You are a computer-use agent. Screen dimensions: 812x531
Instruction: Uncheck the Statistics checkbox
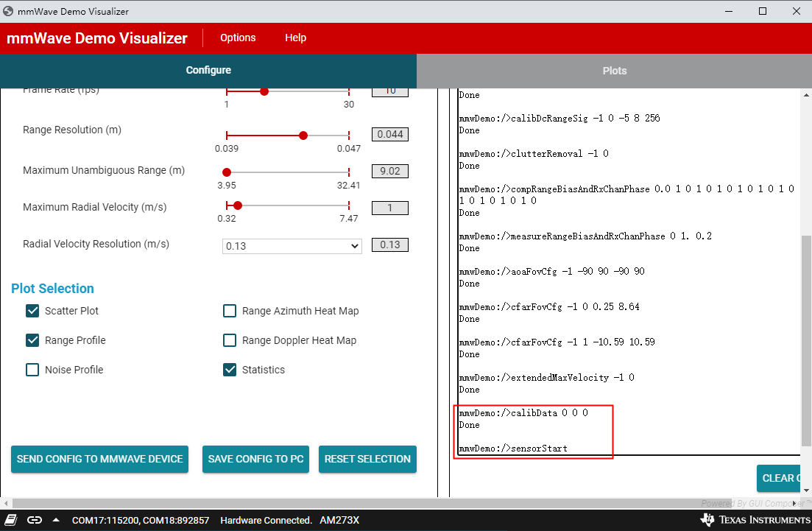230,370
